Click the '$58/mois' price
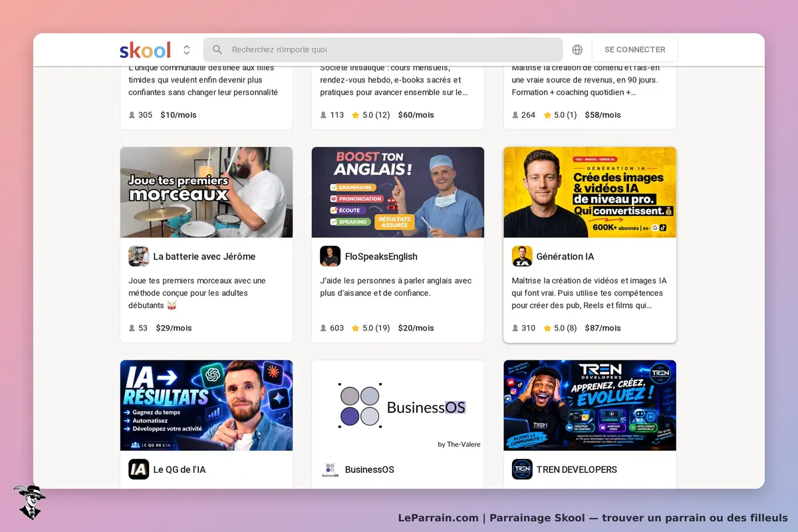 pyautogui.click(x=603, y=115)
